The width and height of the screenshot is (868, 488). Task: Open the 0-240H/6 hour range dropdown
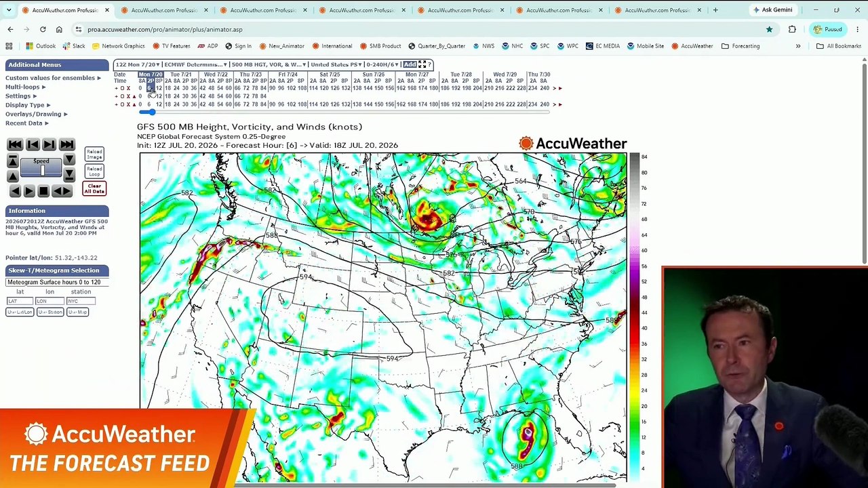382,64
